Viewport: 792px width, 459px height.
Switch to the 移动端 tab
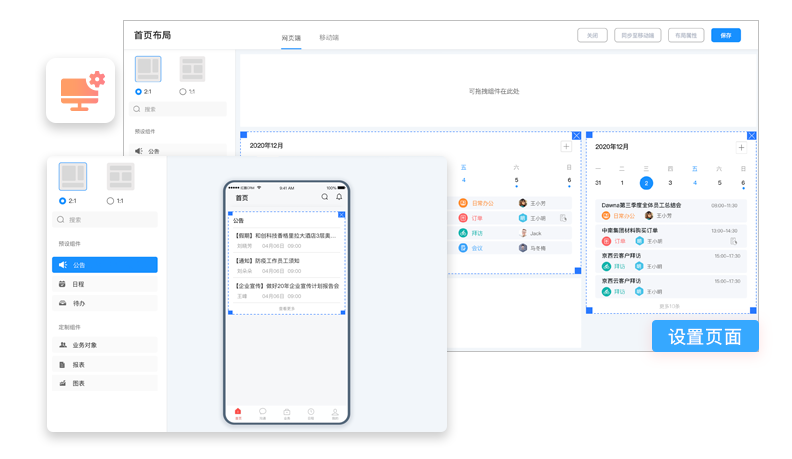click(328, 38)
